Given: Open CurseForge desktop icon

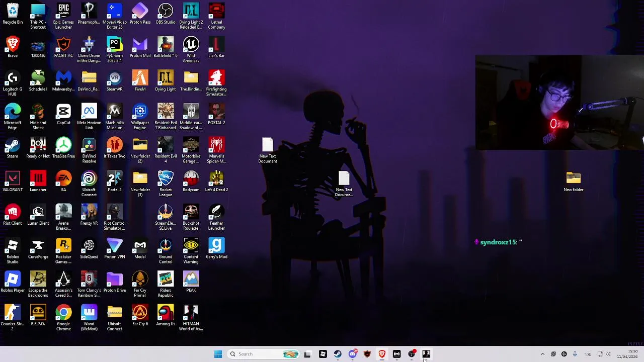Looking at the screenshot, I should click(38, 249).
